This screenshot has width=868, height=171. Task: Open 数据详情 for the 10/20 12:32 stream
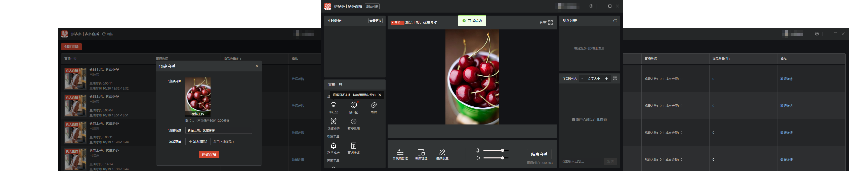pyautogui.click(x=298, y=79)
